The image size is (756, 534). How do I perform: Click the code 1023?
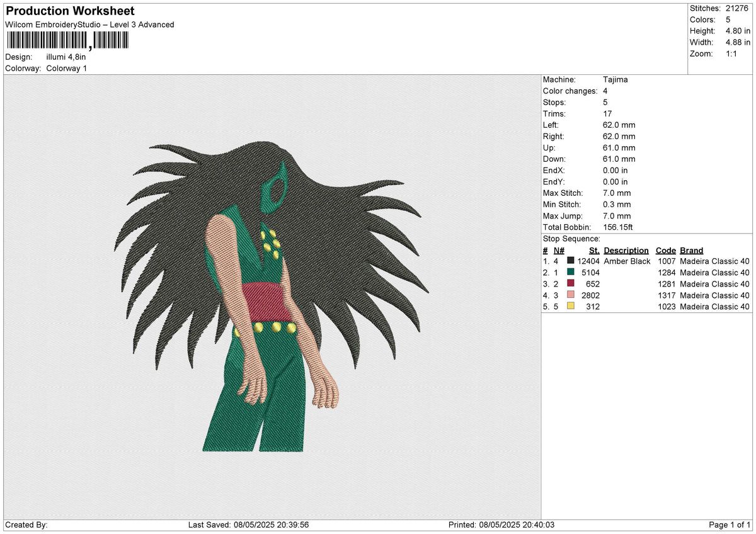click(x=667, y=307)
